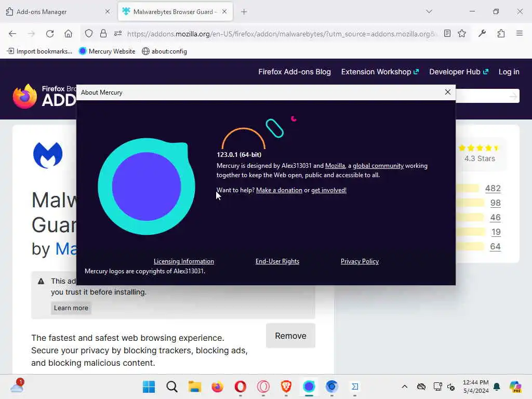Image resolution: width=532 pixels, height=399 pixels.
Task: Click the address bar URL field
Action: pos(281,34)
